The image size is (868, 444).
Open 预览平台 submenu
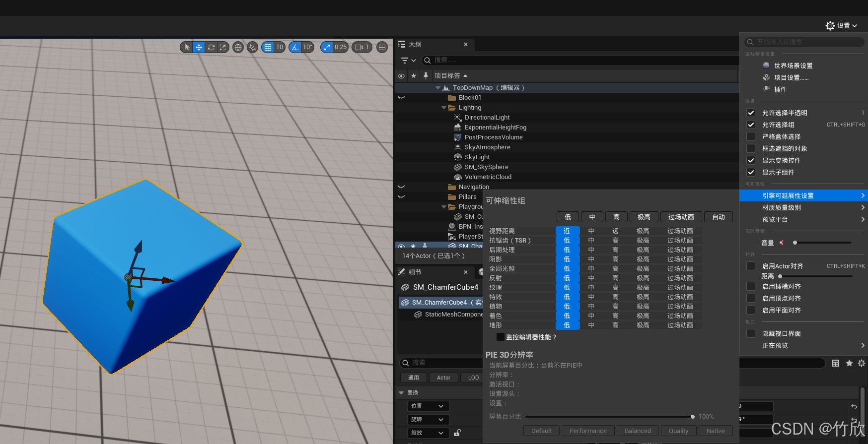[x=804, y=219]
